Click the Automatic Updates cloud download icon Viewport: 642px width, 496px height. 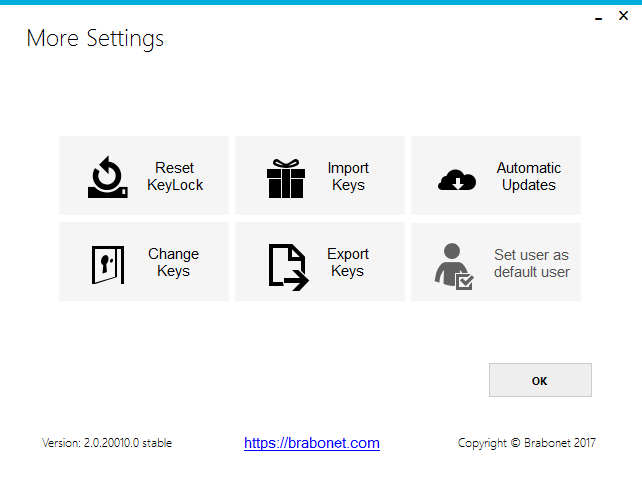click(457, 179)
